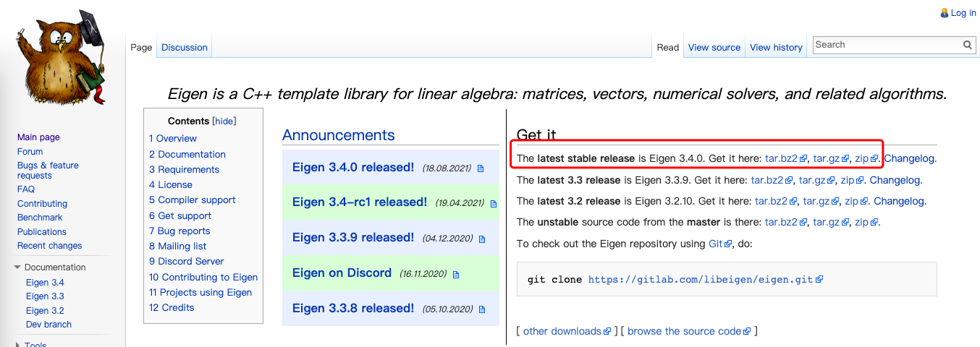Click document icon beside Eigen 3.4-rc1 released
980x347 pixels.
(x=494, y=204)
